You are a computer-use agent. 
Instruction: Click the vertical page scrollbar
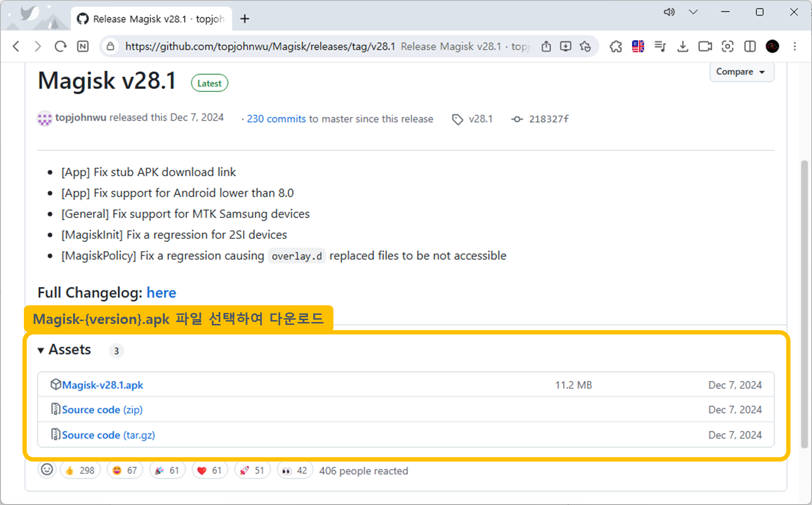[804, 304]
